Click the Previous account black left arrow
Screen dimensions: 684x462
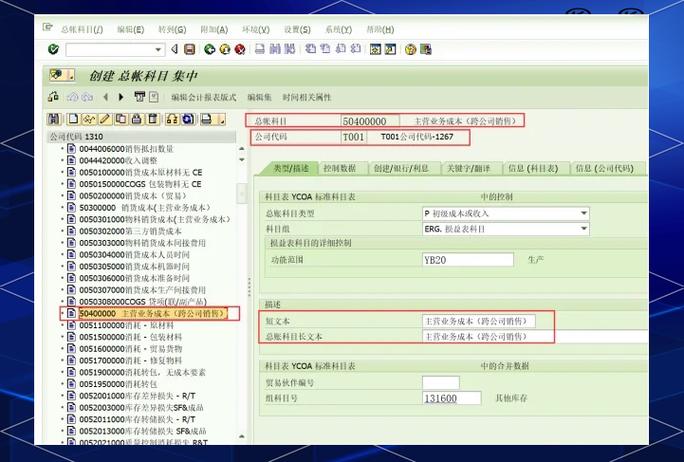(x=106, y=97)
